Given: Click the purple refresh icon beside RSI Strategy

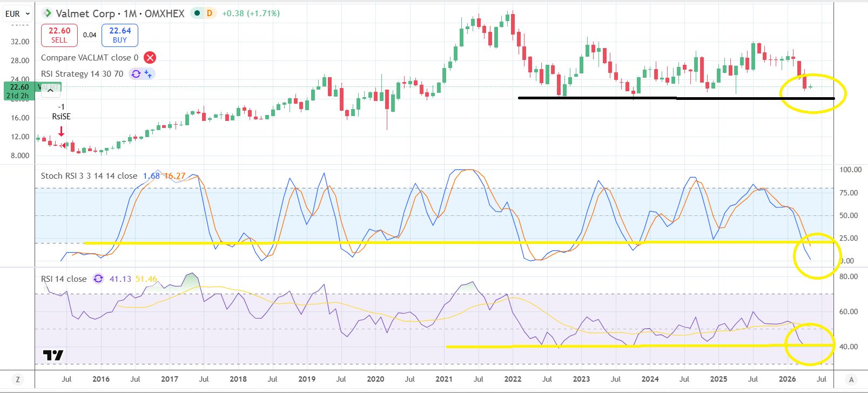Looking at the screenshot, I should pyautogui.click(x=136, y=73).
